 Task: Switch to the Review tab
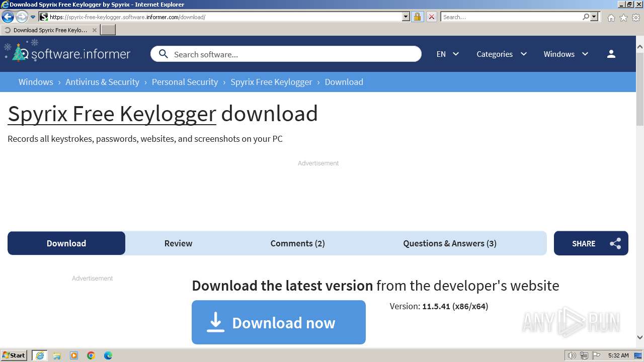click(178, 243)
